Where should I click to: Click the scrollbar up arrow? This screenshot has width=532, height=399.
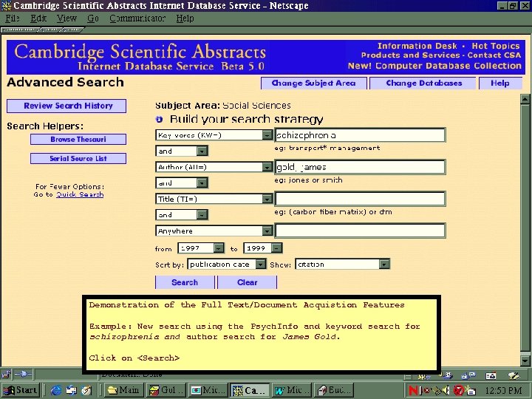(525, 100)
